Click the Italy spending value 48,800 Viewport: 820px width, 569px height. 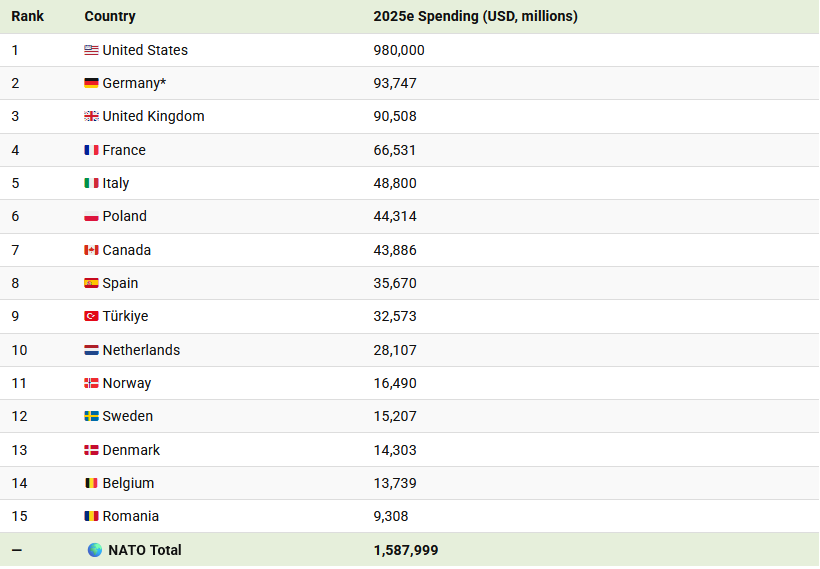point(395,183)
